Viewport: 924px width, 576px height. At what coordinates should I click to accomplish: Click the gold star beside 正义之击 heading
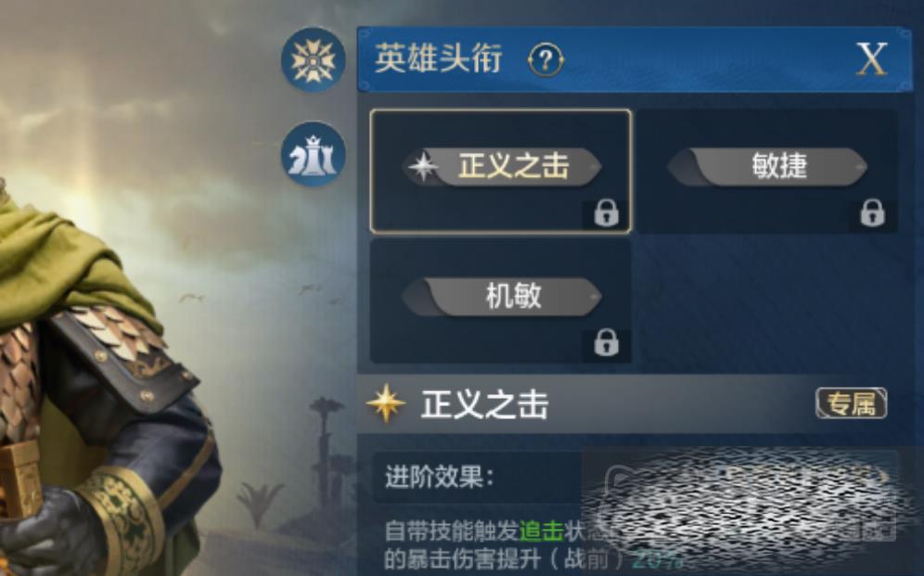pyautogui.click(x=386, y=403)
